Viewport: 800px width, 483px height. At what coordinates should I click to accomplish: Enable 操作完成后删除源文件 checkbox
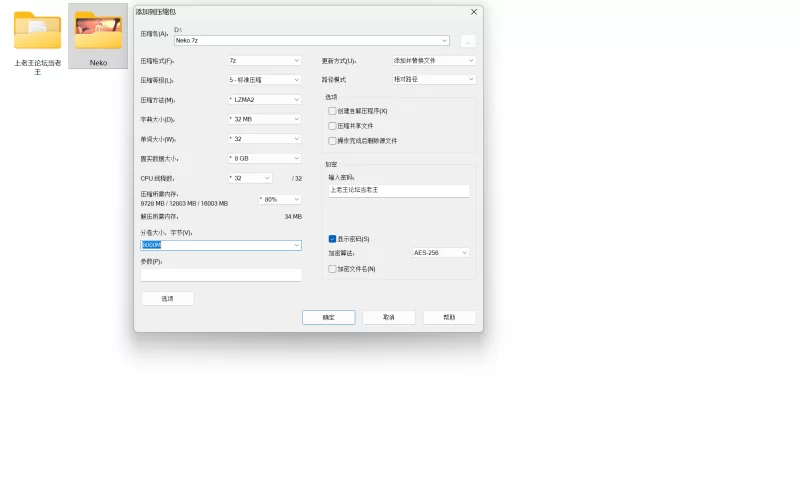point(333,141)
